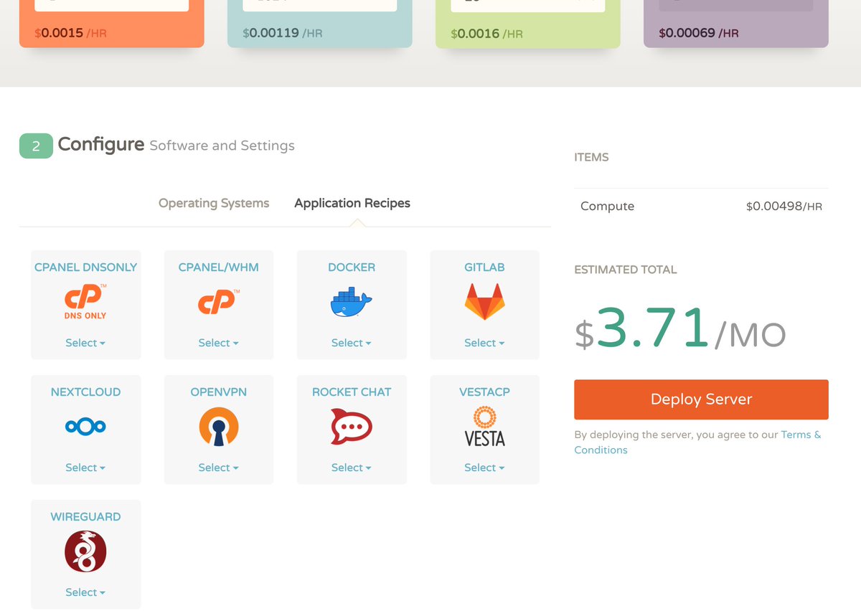
Task: Click the Docker whale icon
Action: (x=351, y=302)
